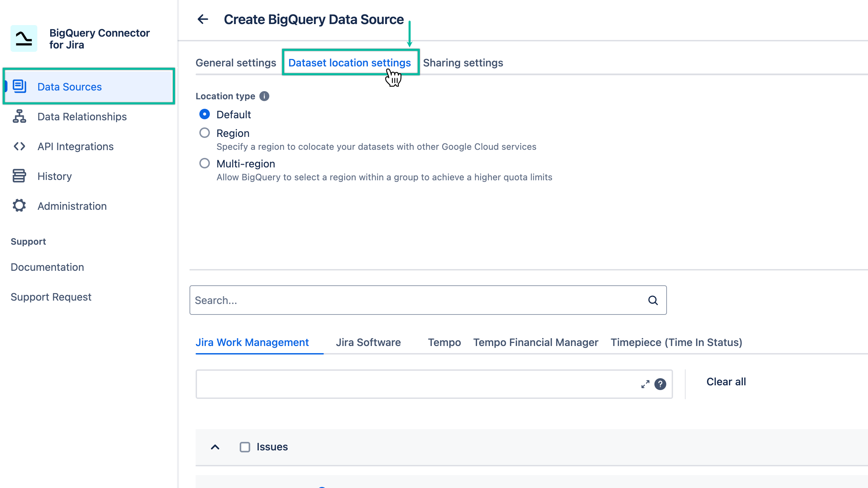Click the search magnifier icon

coord(653,300)
